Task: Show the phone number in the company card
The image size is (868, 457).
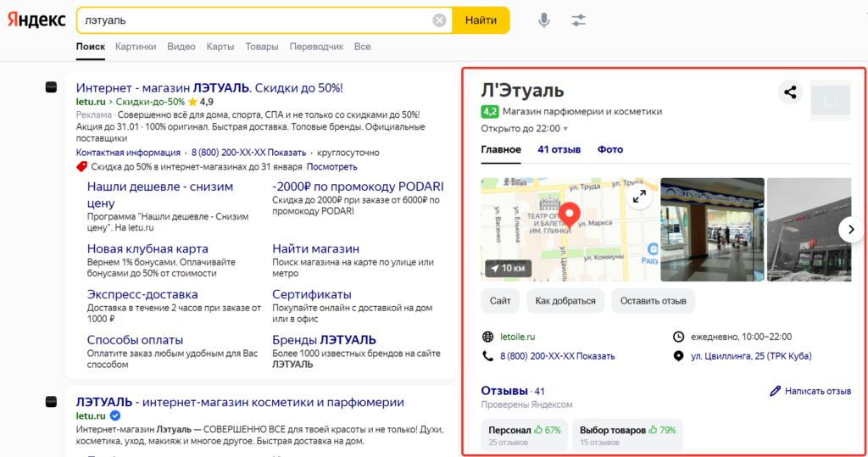Action: 558,356
